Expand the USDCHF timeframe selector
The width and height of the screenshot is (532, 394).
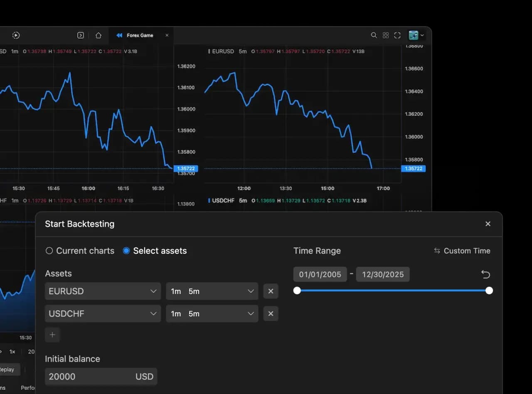point(250,313)
